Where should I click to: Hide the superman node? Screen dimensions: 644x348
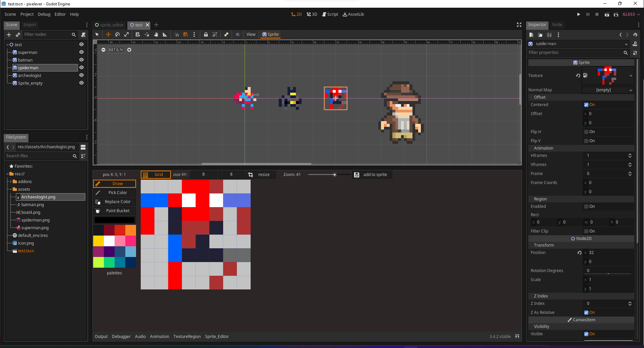(x=81, y=52)
